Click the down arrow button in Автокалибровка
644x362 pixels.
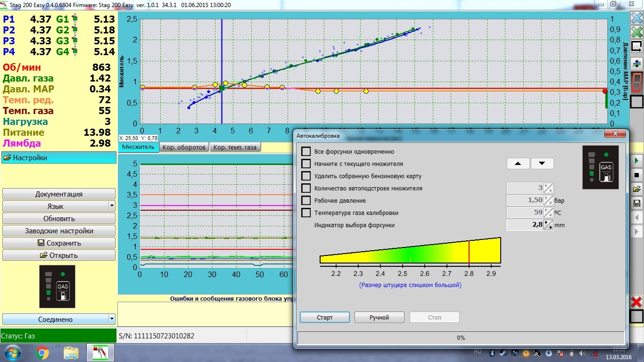(542, 164)
